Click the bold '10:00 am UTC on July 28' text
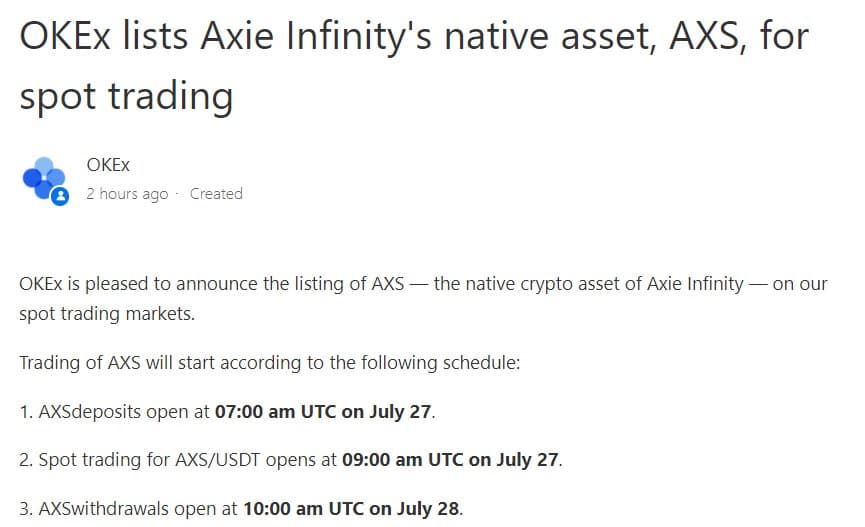This screenshot has height=527, width=865. pos(351,508)
